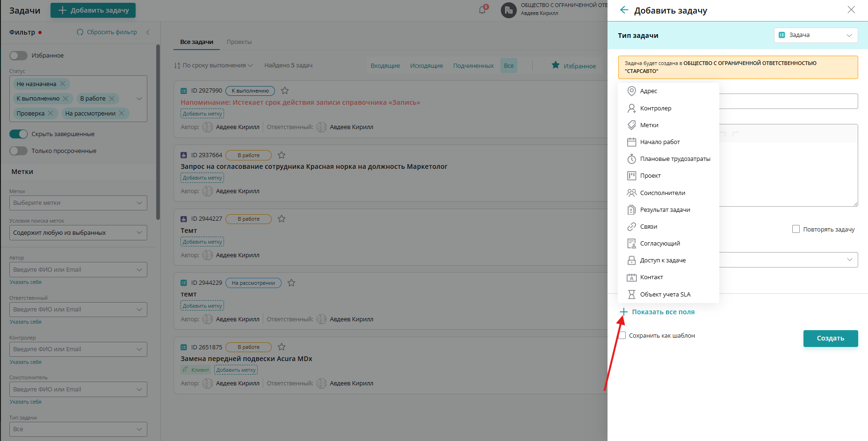
Task: Open the Тип задачи dropdown set to Задача
Action: pyautogui.click(x=816, y=35)
